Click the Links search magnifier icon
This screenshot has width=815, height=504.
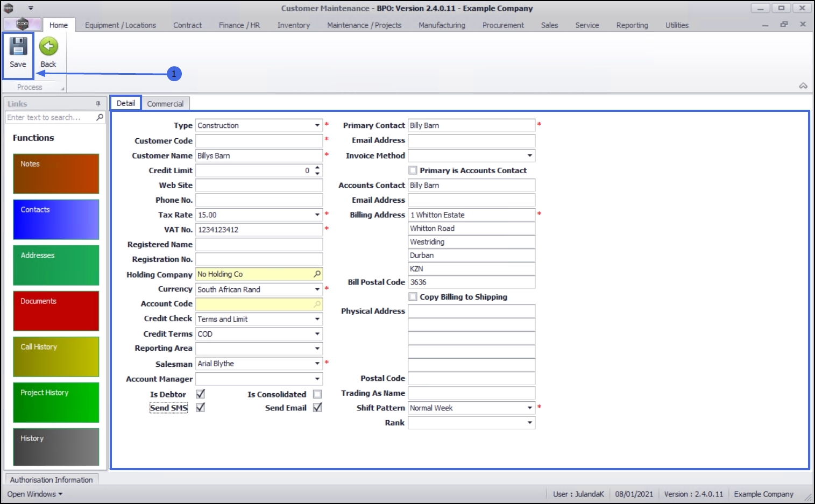[100, 117]
